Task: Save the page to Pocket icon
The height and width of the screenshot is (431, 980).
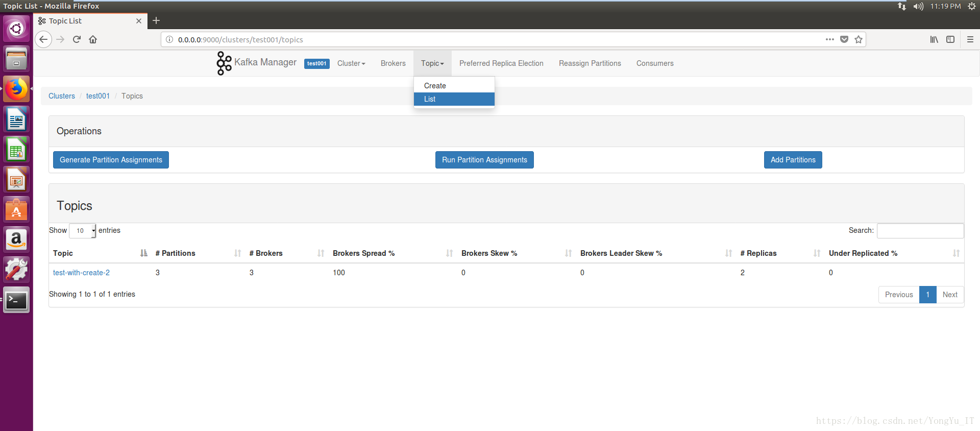Action: [844, 39]
